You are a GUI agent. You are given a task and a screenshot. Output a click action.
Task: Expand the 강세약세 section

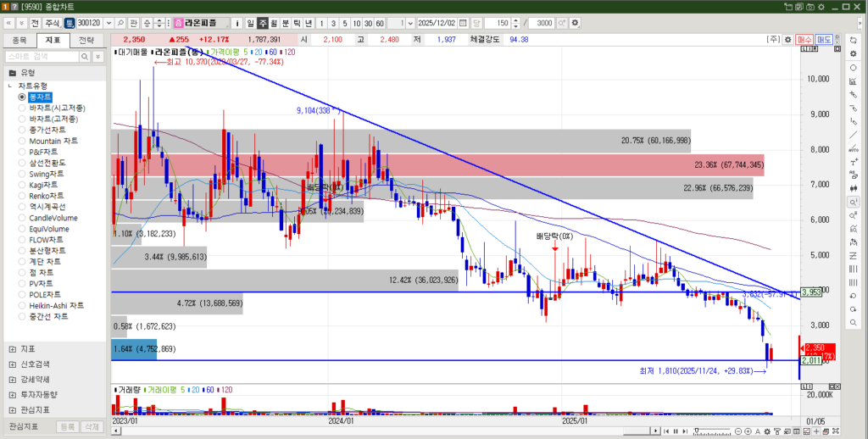(x=12, y=379)
